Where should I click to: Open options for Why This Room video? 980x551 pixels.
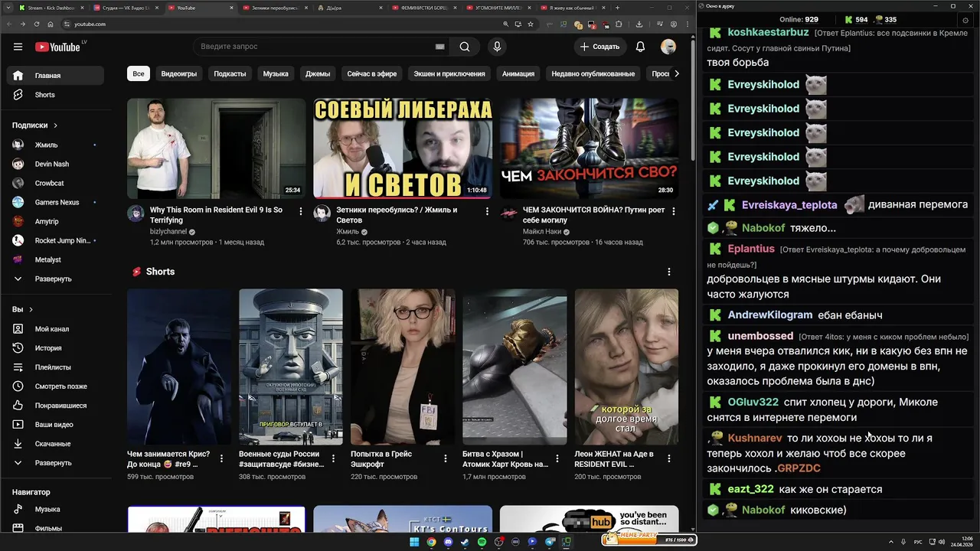click(300, 211)
